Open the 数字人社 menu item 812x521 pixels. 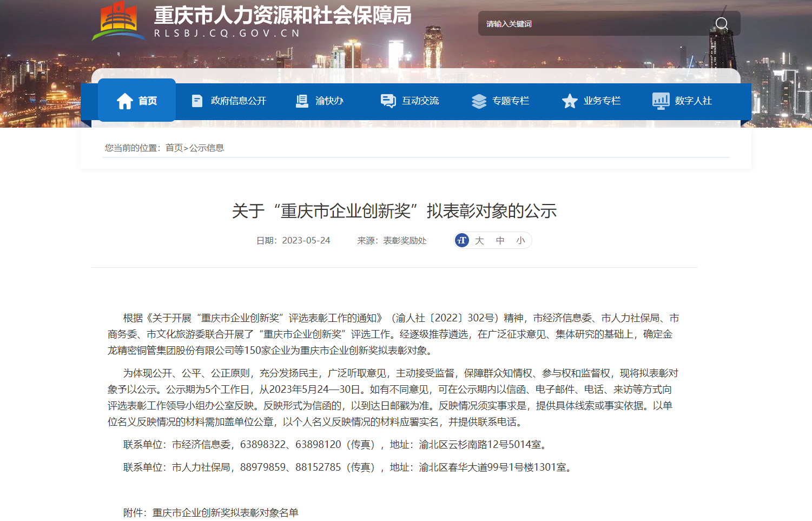pyautogui.click(x=682, y=101)
